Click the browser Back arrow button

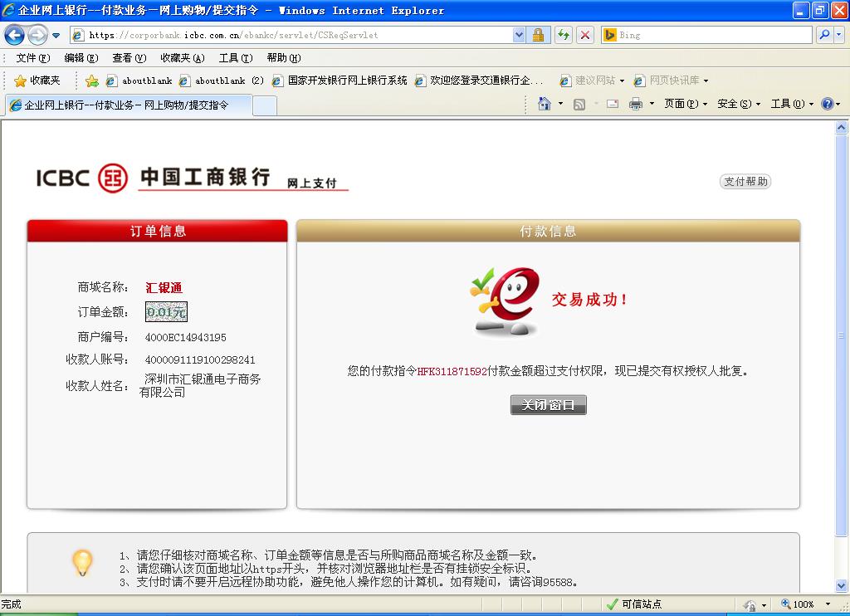(14, 35)
